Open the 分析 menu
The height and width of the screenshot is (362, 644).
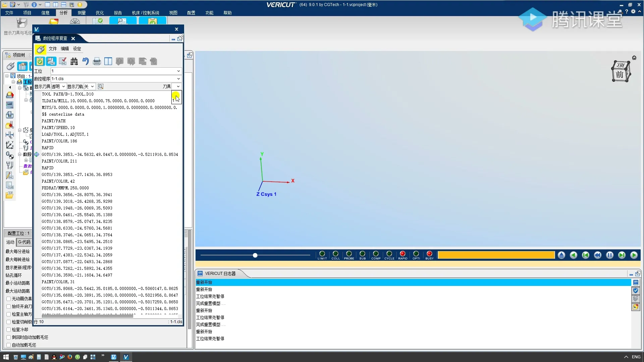(x=63, y=13)
